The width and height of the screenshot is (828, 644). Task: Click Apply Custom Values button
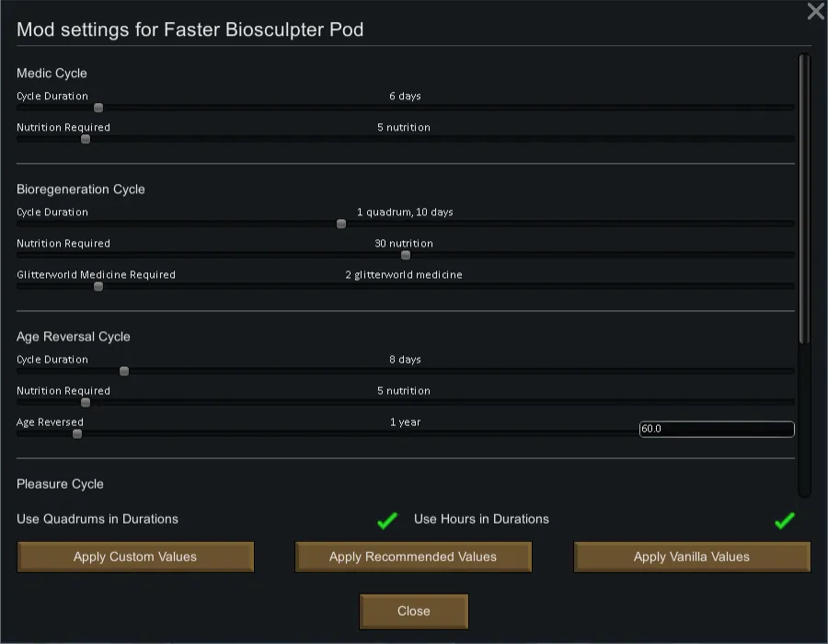[135, 557]
